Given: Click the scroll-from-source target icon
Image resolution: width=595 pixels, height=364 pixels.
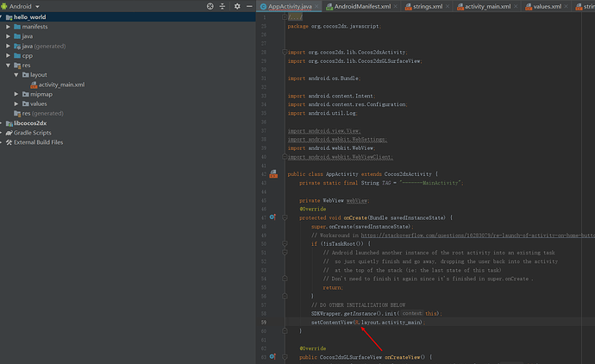Looking at the screenshot, I should click(210, 6).
